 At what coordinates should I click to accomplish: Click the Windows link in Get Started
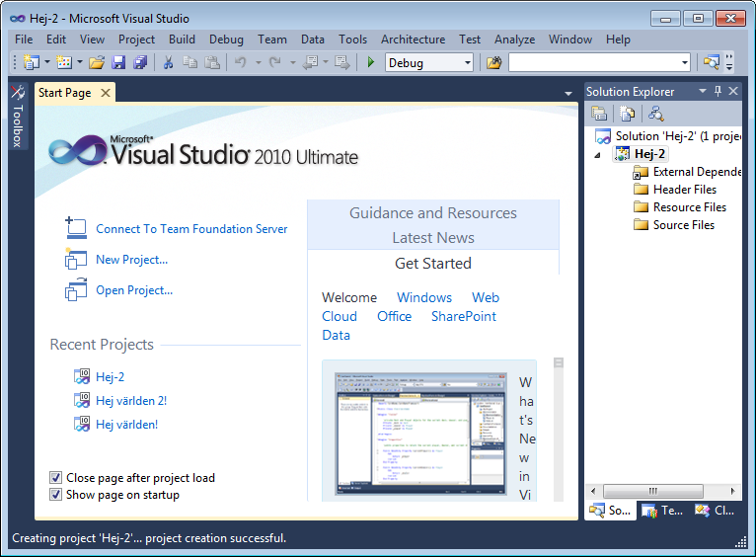[424, 297]
